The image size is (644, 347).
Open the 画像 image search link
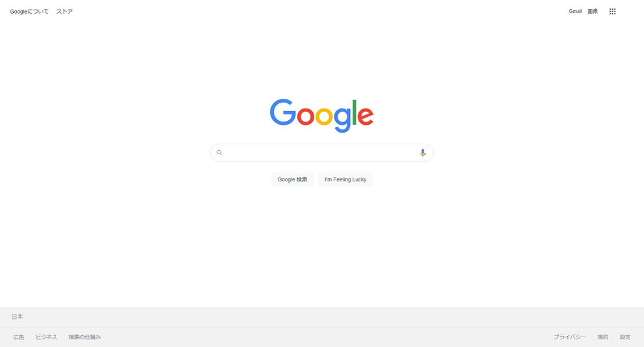(x=593, y=11)
